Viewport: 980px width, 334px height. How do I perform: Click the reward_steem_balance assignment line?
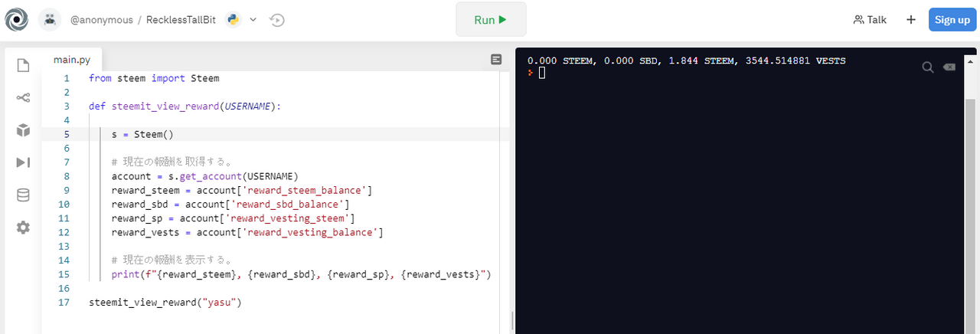242,190
